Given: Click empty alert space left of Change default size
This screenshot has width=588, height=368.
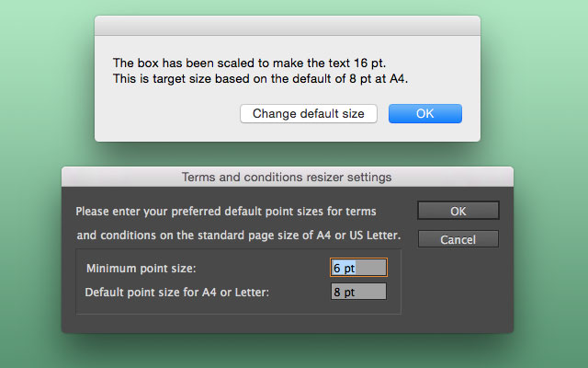Looking at the screenshot, I should tap(167, 113).
